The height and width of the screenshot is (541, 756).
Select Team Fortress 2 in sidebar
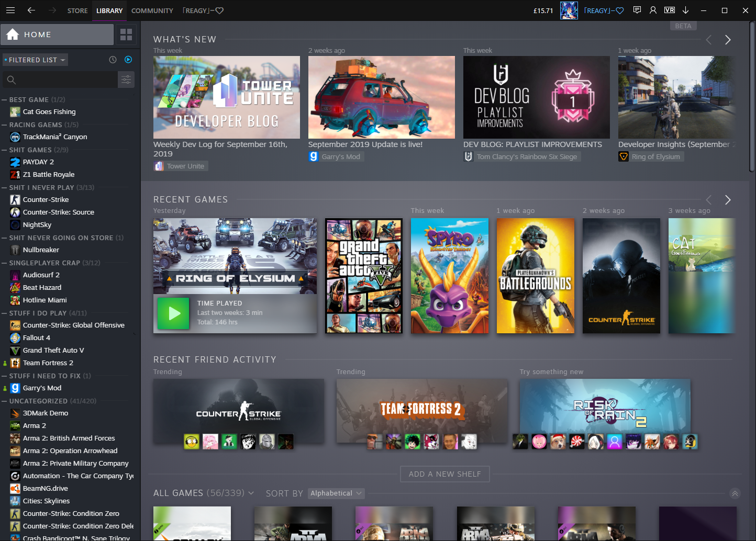(x=48, y=363)
